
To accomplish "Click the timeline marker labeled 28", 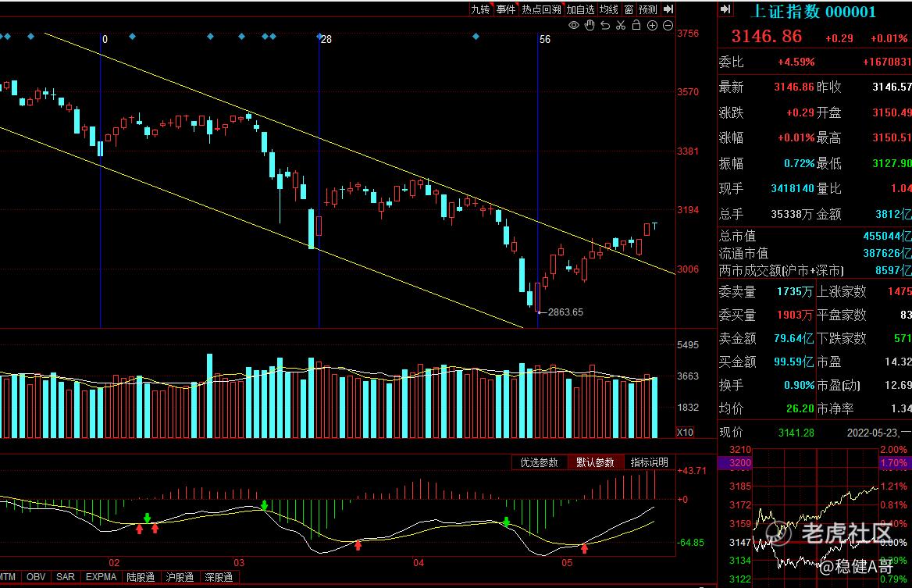I will [326, 40].
